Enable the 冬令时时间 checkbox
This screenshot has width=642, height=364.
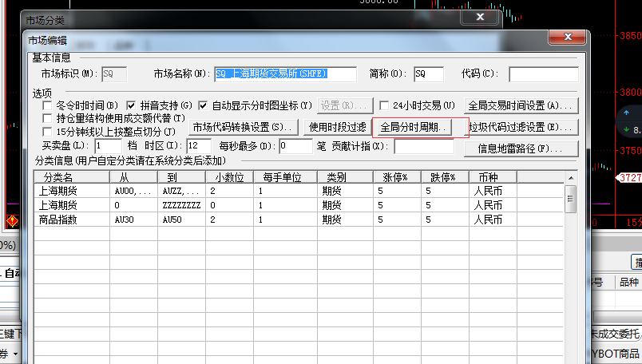tap(47, 105)
